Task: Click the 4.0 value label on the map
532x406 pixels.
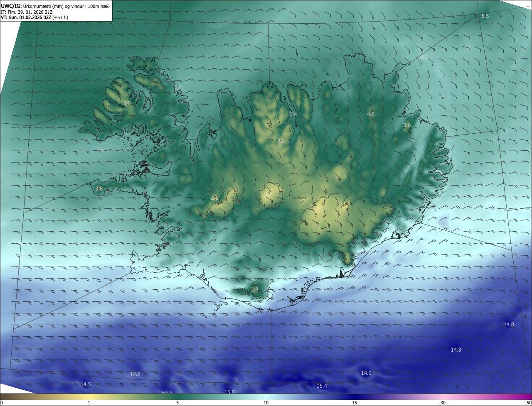Action: pyautogui.click(x=371, y=114)
